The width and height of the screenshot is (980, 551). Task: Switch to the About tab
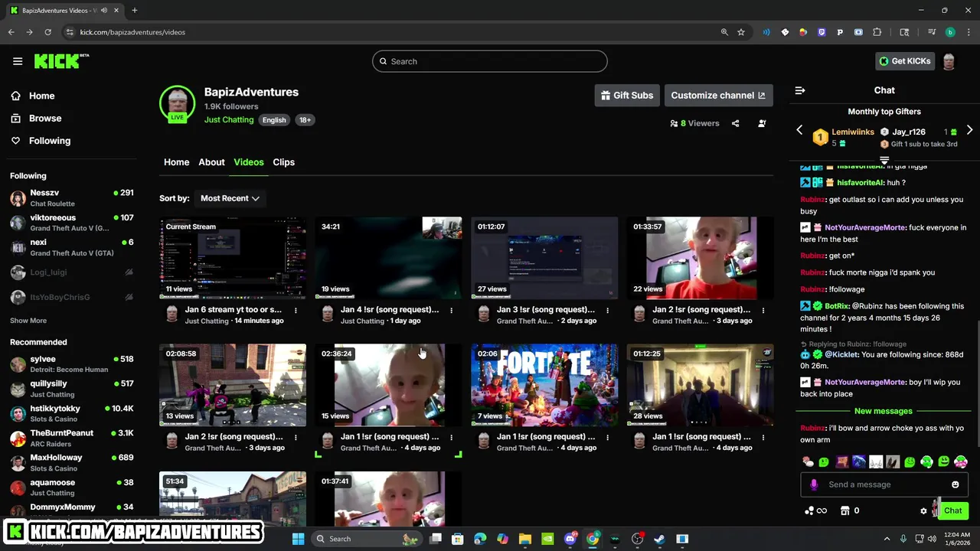pyautogui.click(x=211, y=162)
